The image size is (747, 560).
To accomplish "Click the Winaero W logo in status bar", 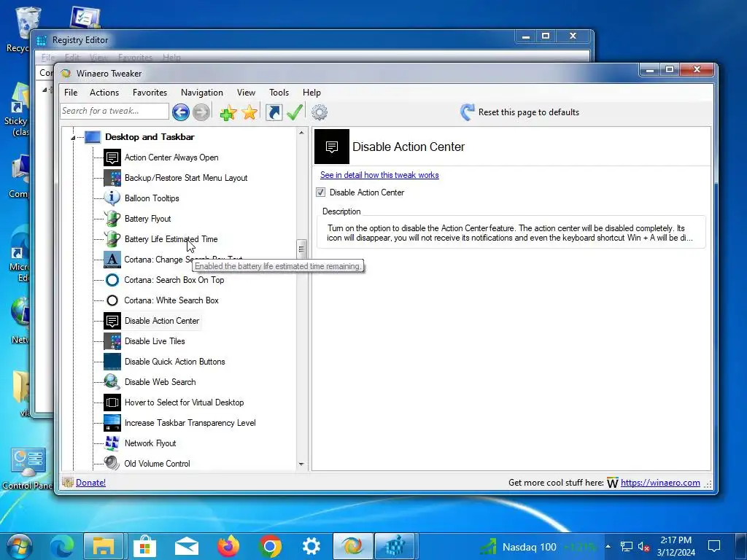I will [613, 483].
